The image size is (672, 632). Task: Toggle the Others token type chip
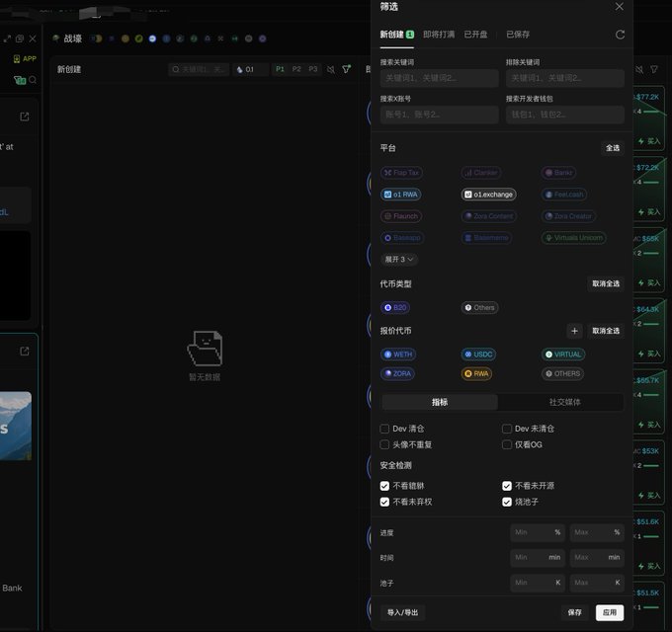(x=479, y=307)
